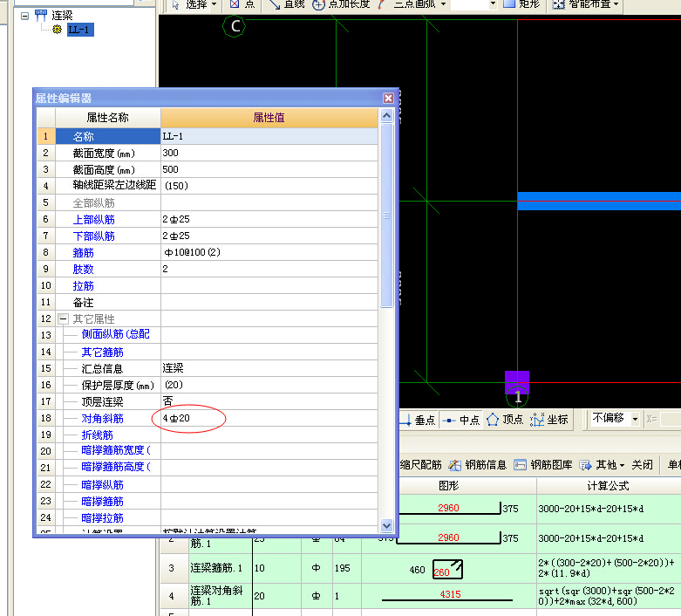Screen dimensions: 681x616
Task: Close the 属性编辑器 property editor window
Action: coord(388,99)
